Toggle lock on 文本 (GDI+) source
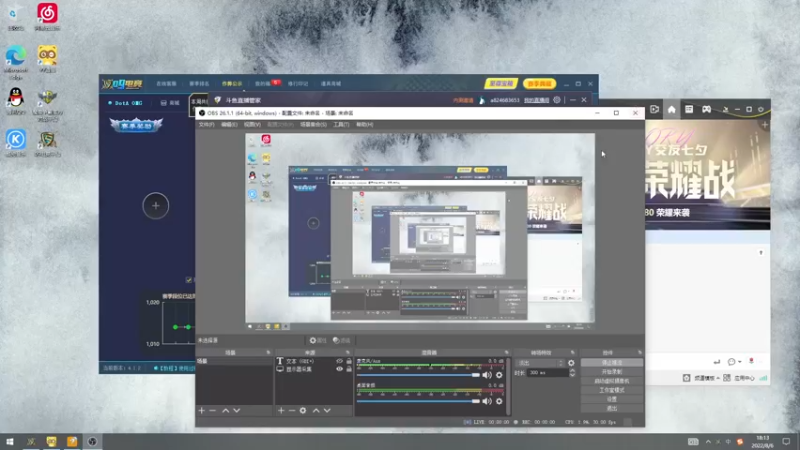Screen dimensions: 800x450 [x=349, y=361]
